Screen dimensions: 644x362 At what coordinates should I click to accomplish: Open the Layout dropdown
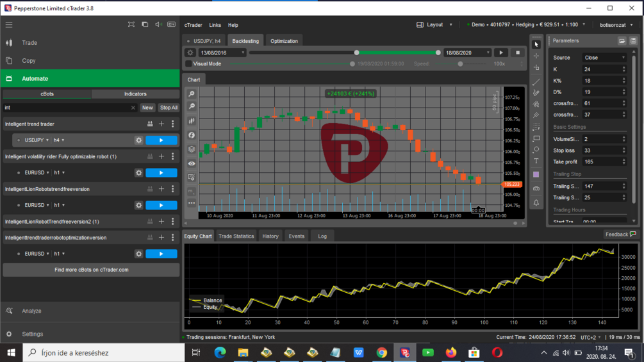tap(434, 24)
